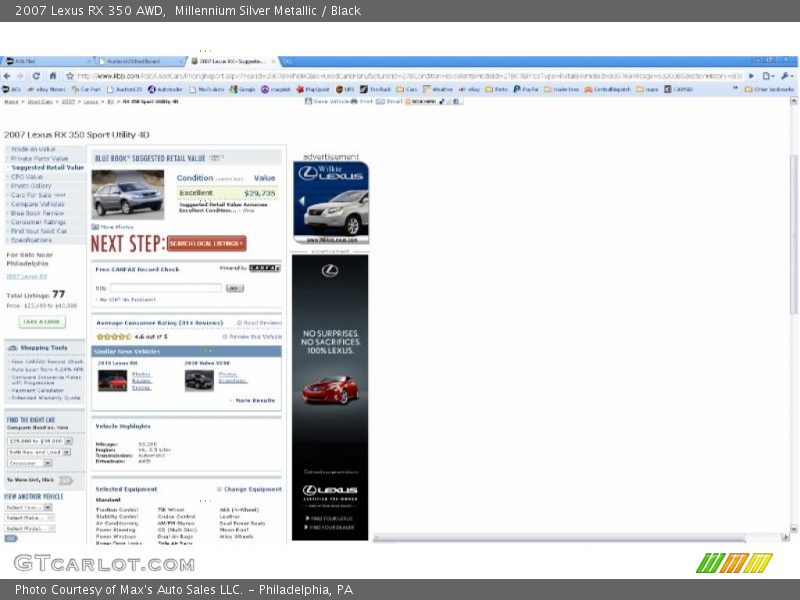Open the Consumer Ratings sidebar link
Image resolution: width=800 pixels, height=600 pixels.
[38, 222]
